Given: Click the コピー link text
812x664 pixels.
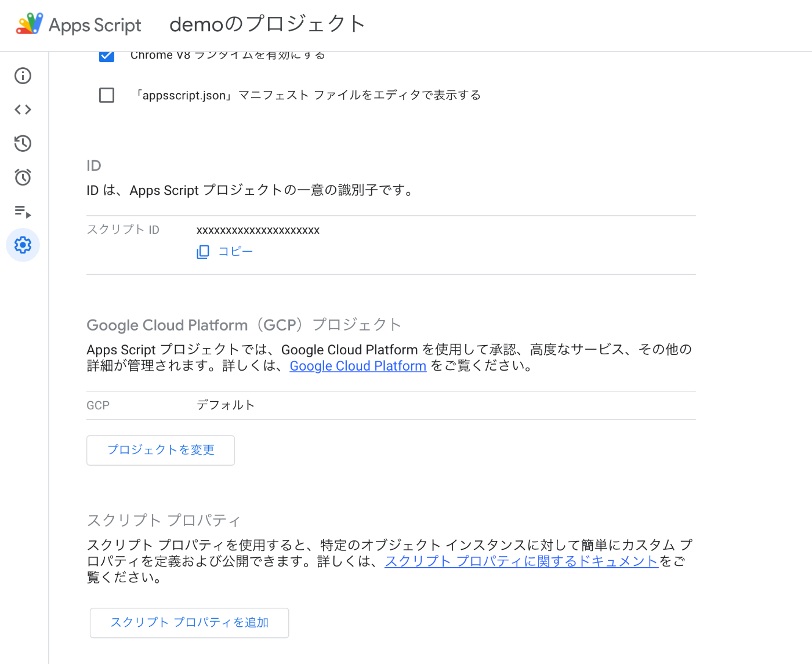Looking at the screenshot, I should coord(235,252).
